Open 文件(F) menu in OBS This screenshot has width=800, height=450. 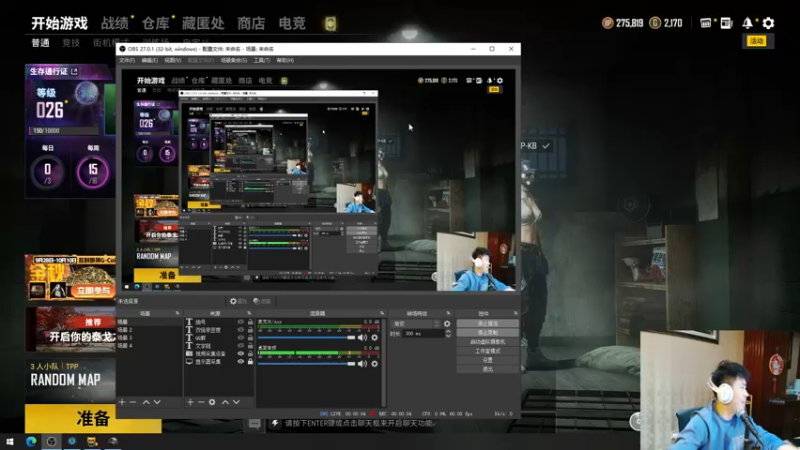point(127,60)
